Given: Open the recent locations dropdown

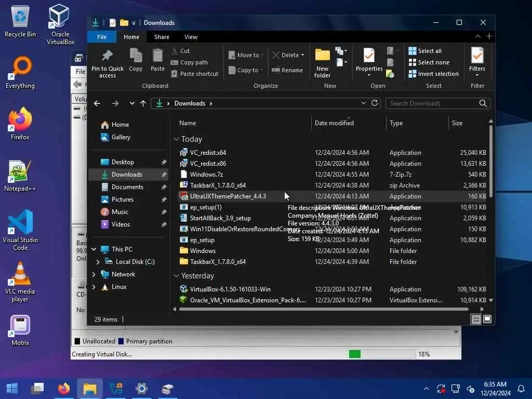Looking at the screenshot, I should pyautogui.click(x=132, y=103).
